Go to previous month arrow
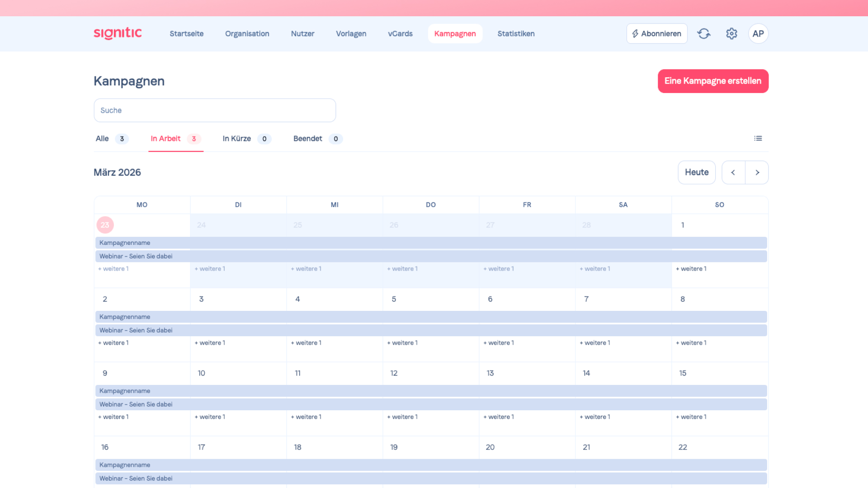Screen dimensions: 868x488 733,173
